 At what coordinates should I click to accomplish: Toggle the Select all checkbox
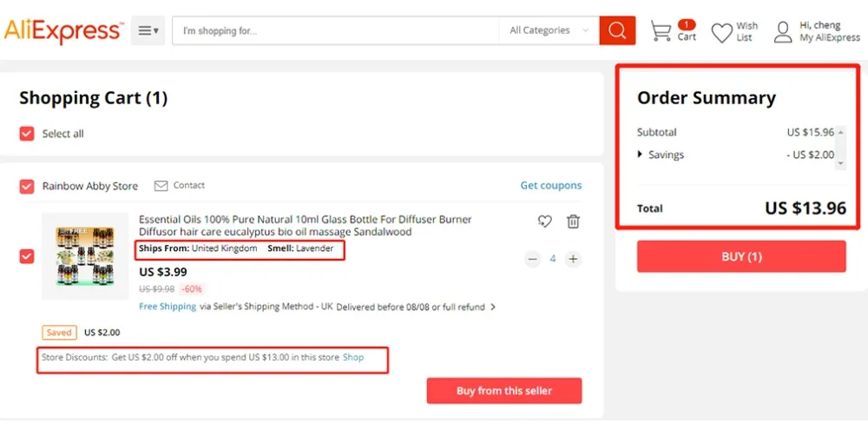27,134
